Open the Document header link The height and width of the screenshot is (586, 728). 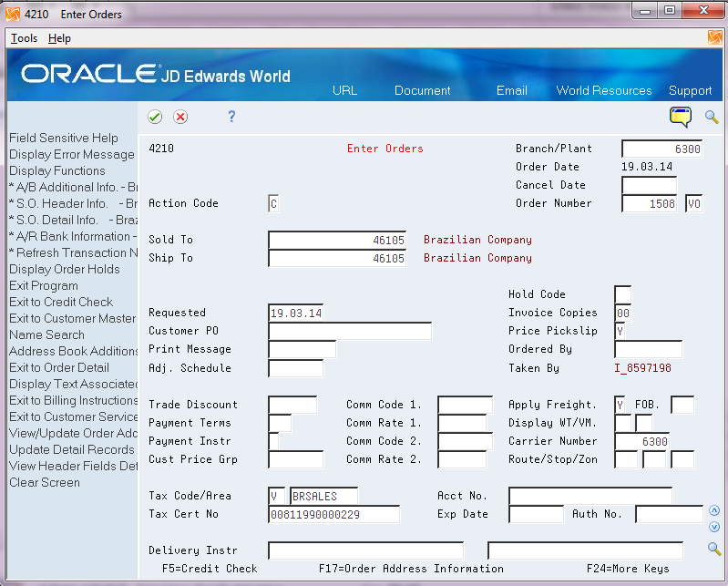(422, 90)
